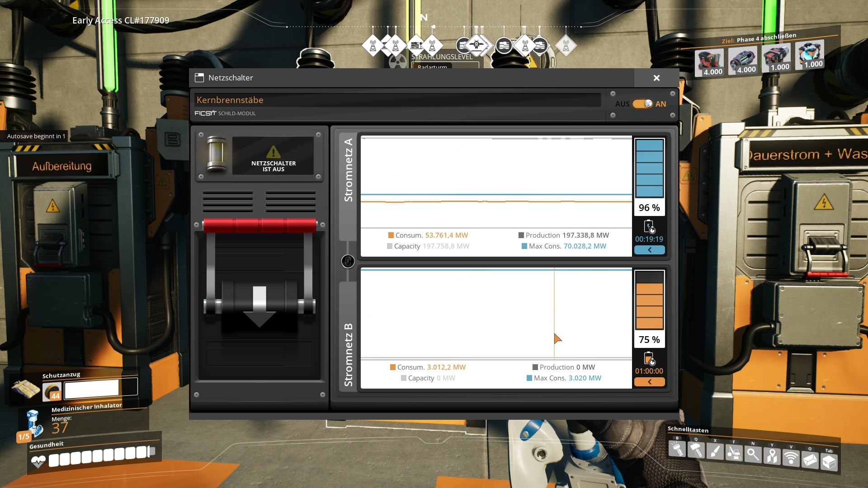Collapse the Stromnetz A battery panel
Viewport: 868px width, 488px height.
pos(649,250)
